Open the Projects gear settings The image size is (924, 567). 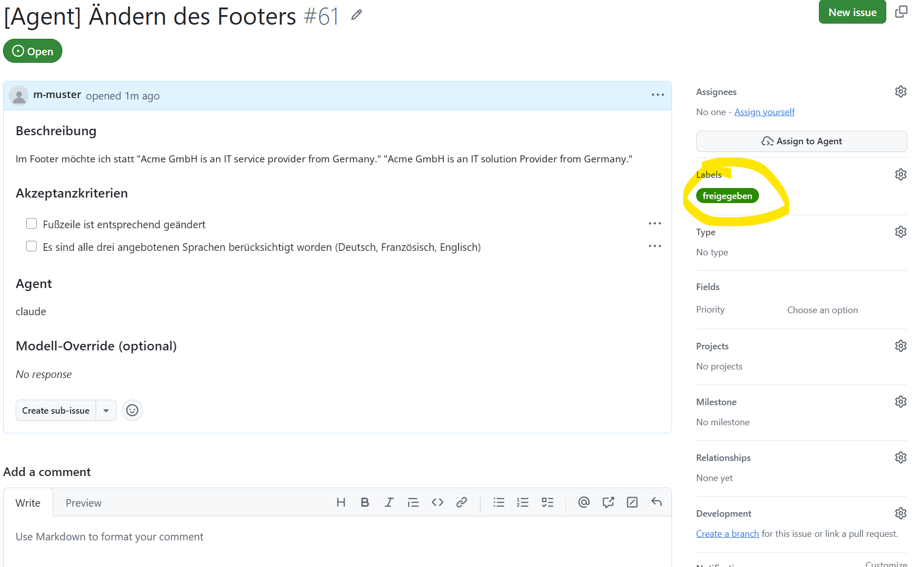901,346
